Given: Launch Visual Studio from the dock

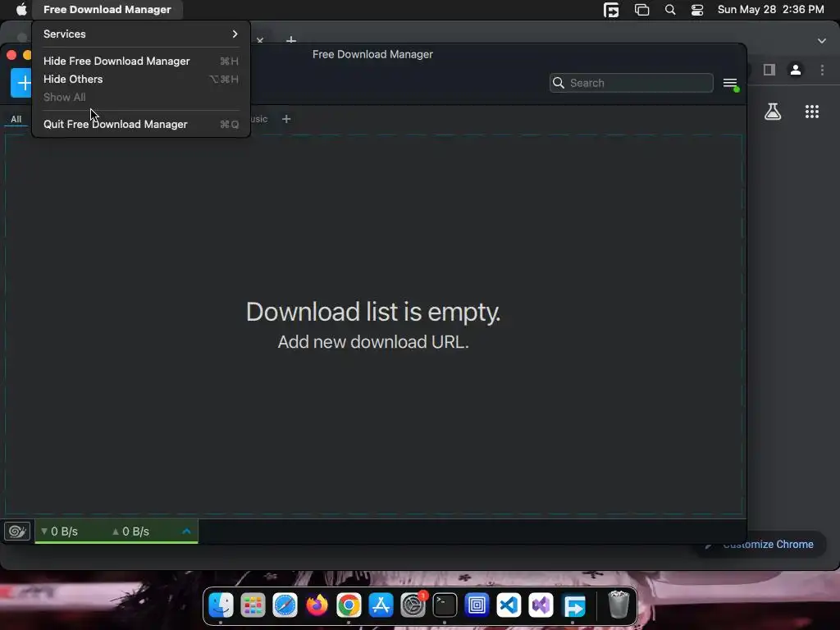Looking at the screenshot, I should coord(541,605).
